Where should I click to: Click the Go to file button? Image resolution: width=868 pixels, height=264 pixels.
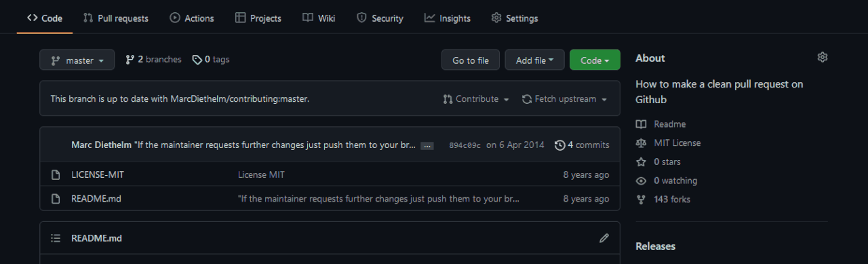(471, 60)
